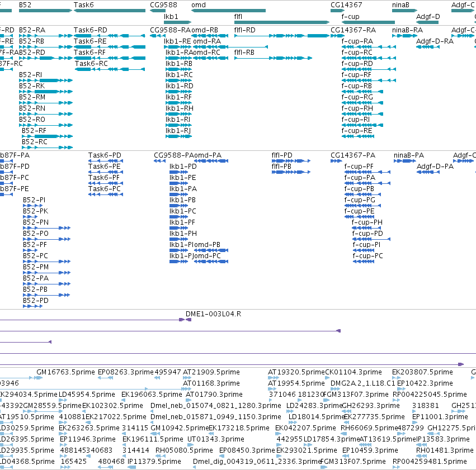Screen dimensions: 476x470
Task: Open the flfl-RB transcript label
Action: click(244, 53)
